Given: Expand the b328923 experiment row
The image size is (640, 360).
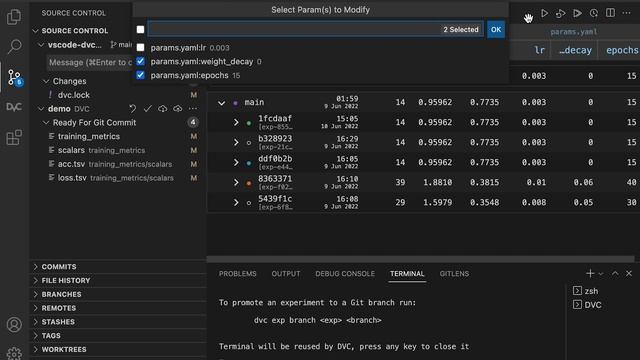Looking at the screenshot, I should 236,142.
